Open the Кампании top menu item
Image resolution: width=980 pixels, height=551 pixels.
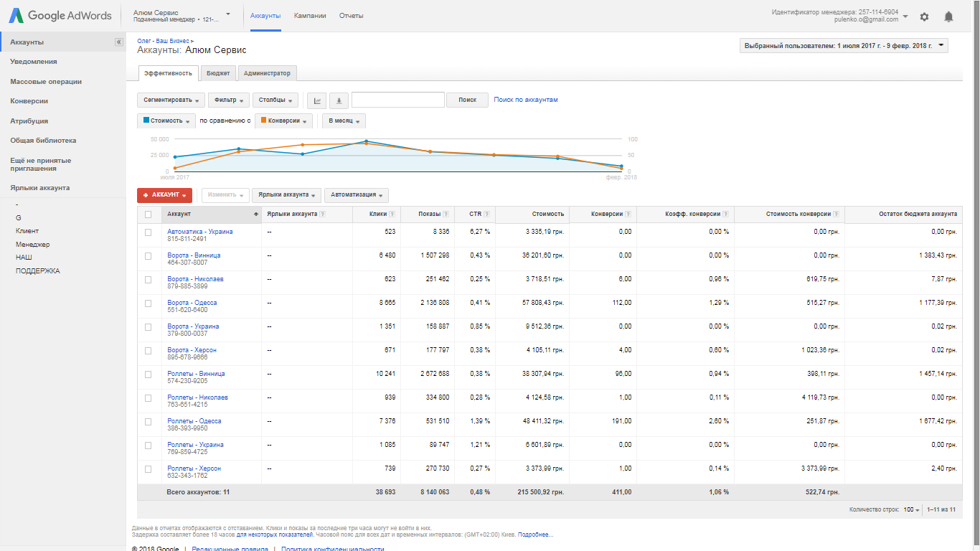[310, 16]
